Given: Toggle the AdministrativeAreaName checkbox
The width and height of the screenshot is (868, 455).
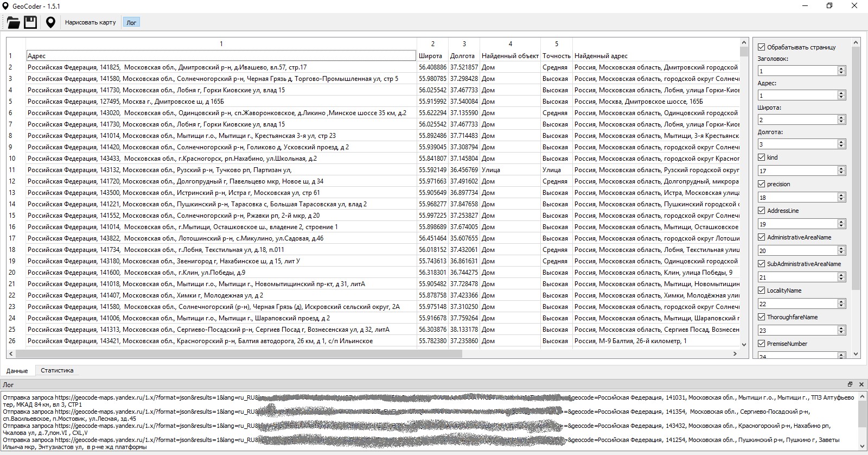Looking at the screenshot, I should coord(762,237).
